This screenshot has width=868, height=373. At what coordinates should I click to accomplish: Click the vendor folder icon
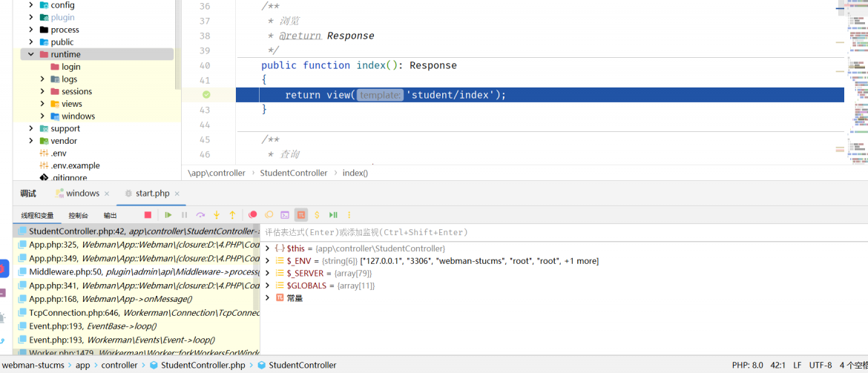pos(44,141)
